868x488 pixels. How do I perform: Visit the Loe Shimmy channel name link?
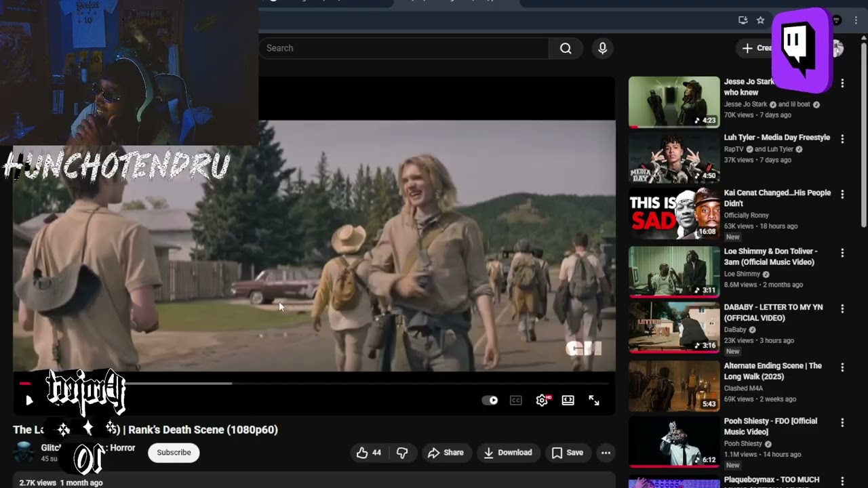(742, 274)
